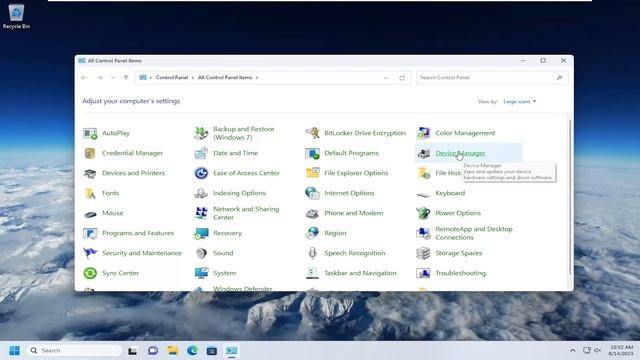Open the taskbar clock and date
Viewport: 640px width, 360px height.
pos(621,351)
